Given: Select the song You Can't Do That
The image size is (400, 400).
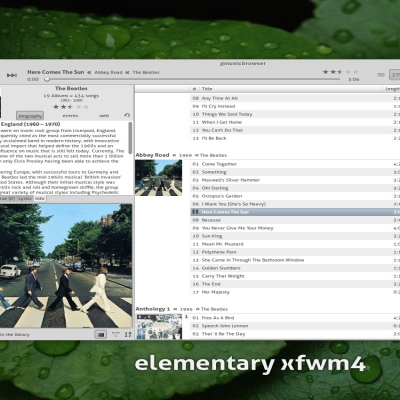Looking at the screenshot, I should [295, 130].
